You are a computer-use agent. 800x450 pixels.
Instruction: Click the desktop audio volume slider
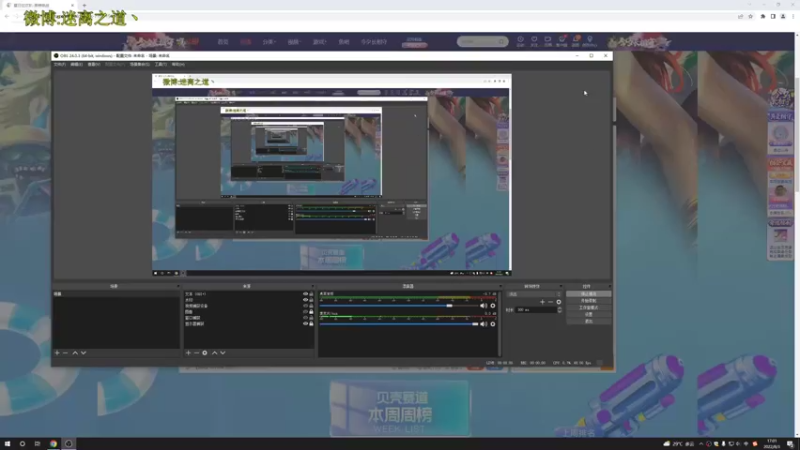(x=399, y=306)
